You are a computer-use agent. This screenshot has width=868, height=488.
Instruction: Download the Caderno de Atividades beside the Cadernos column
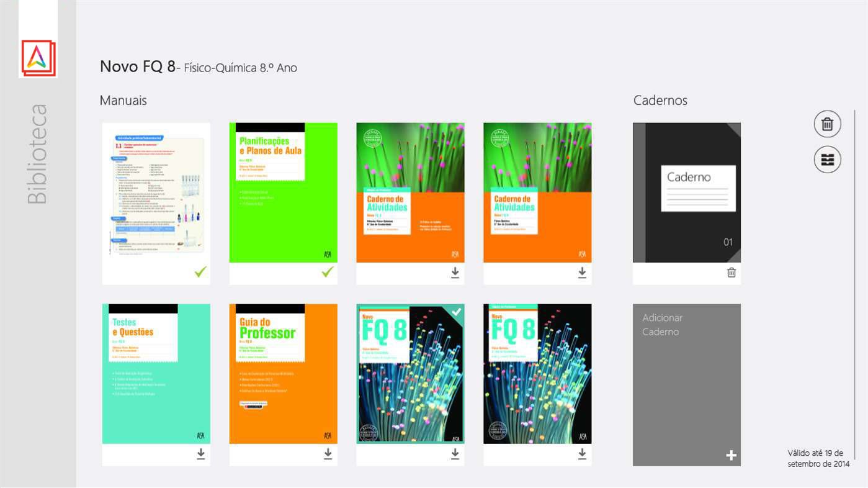[582, 273]
